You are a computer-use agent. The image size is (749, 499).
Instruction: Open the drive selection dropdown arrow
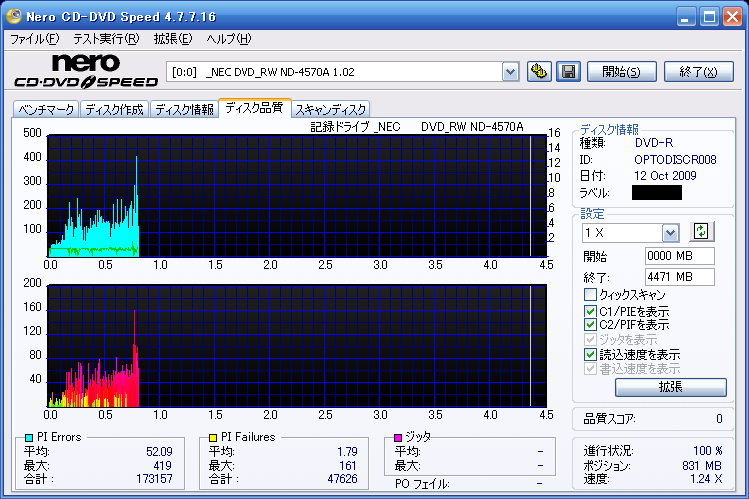511,72
